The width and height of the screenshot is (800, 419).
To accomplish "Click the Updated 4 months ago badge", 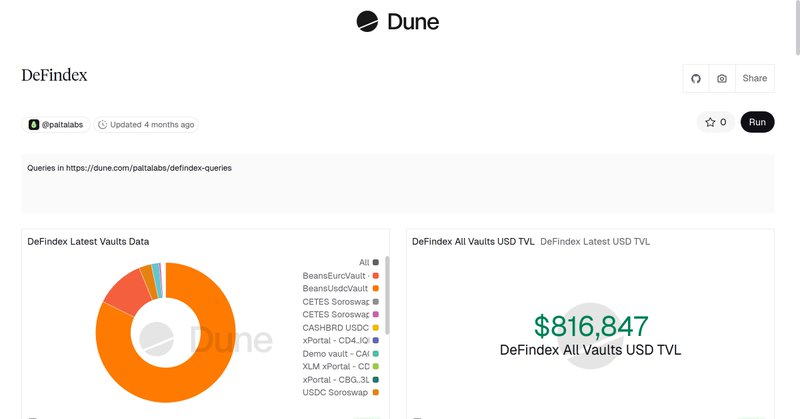I will point(146,125).
